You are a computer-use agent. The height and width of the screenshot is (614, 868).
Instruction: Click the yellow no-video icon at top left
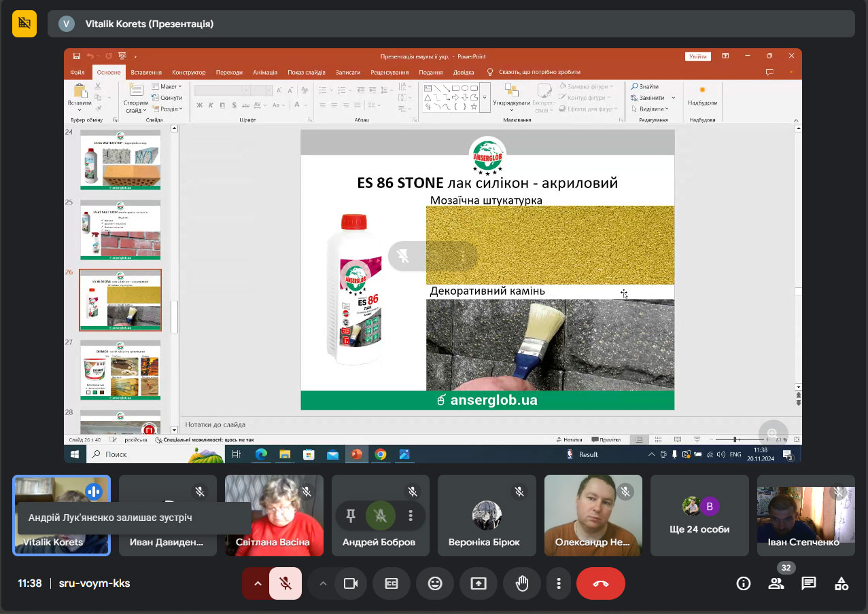pos(24,24)
